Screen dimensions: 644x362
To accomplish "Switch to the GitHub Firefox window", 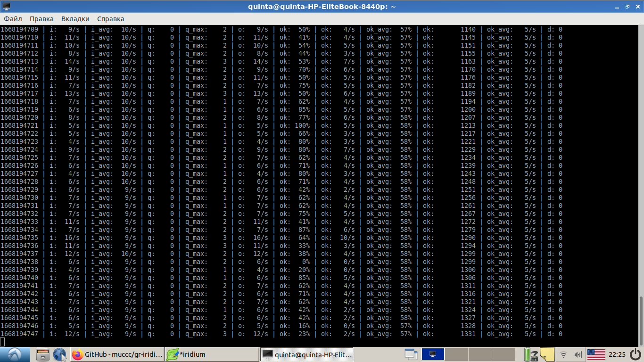I will pos(117,354).
